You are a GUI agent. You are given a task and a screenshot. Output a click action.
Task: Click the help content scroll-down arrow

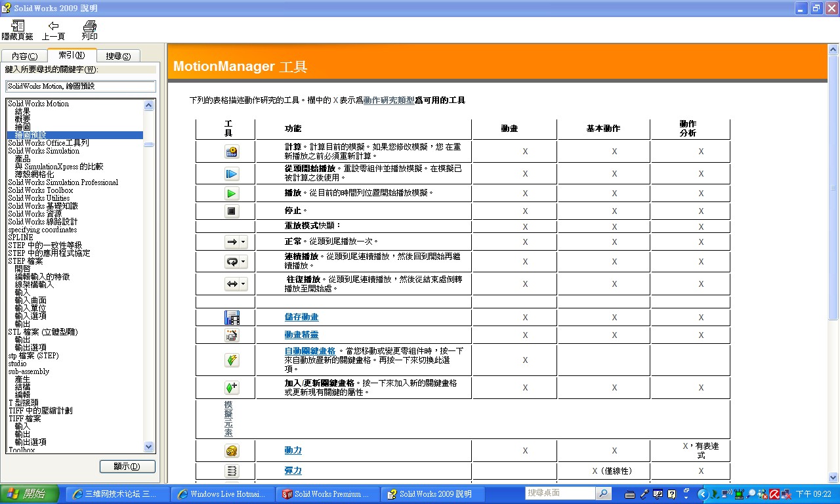(833, 478)
